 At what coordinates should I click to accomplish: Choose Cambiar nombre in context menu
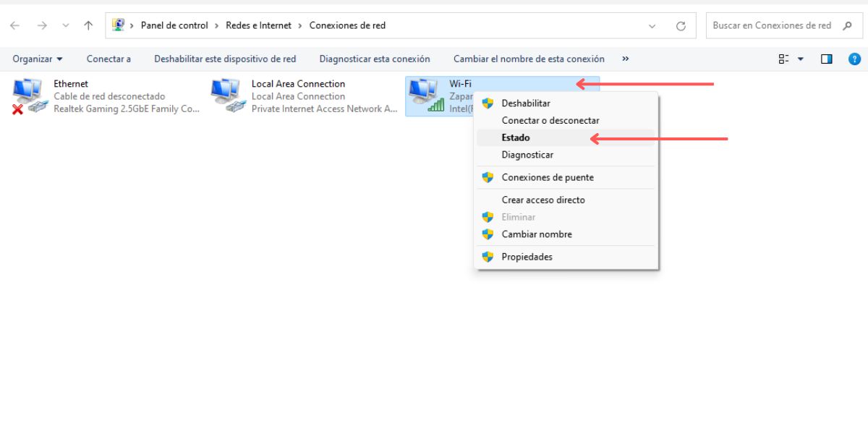coord(566,234)
